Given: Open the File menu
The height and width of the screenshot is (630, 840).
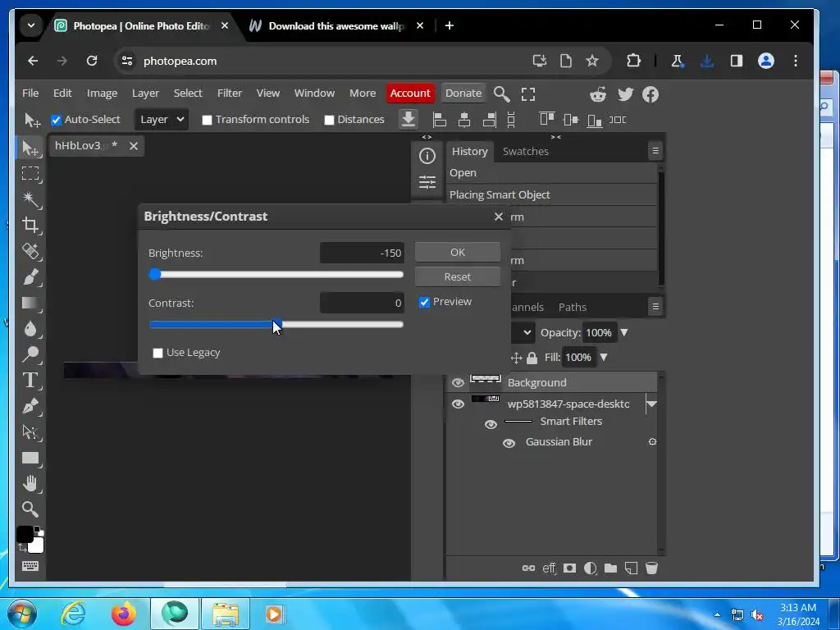Looking at the screenshot, I should pyautogui.click(x=30, y=94).
